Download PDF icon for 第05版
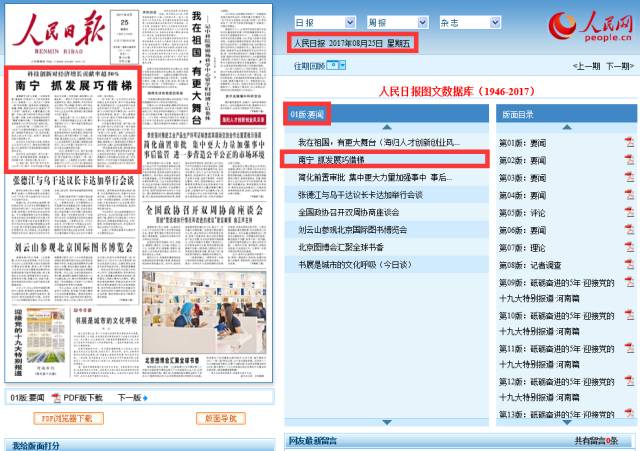 [x=629, y=212]
